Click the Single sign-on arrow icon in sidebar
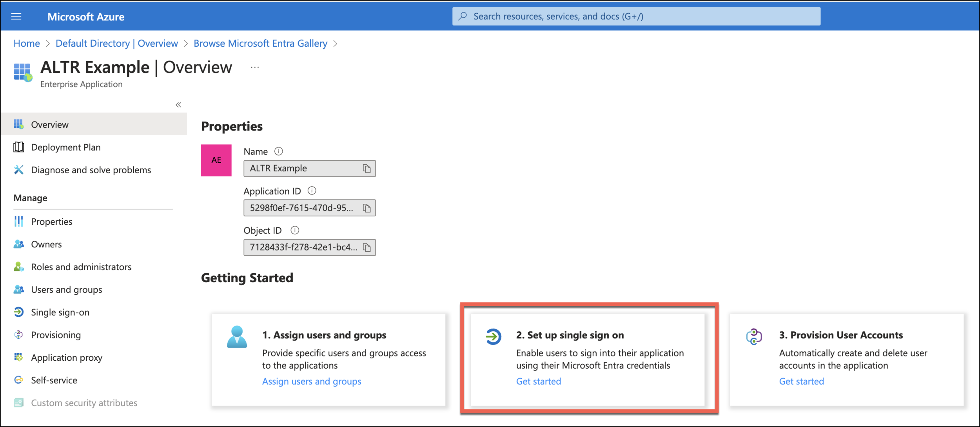980x427 pixels. [18, 312]
